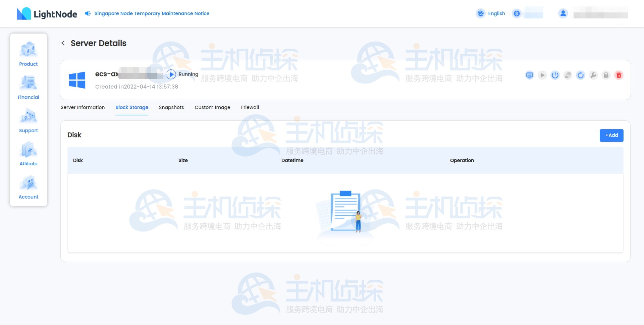Power off the server using the power icon
This screenshot has width=644, height=325.
555,75
